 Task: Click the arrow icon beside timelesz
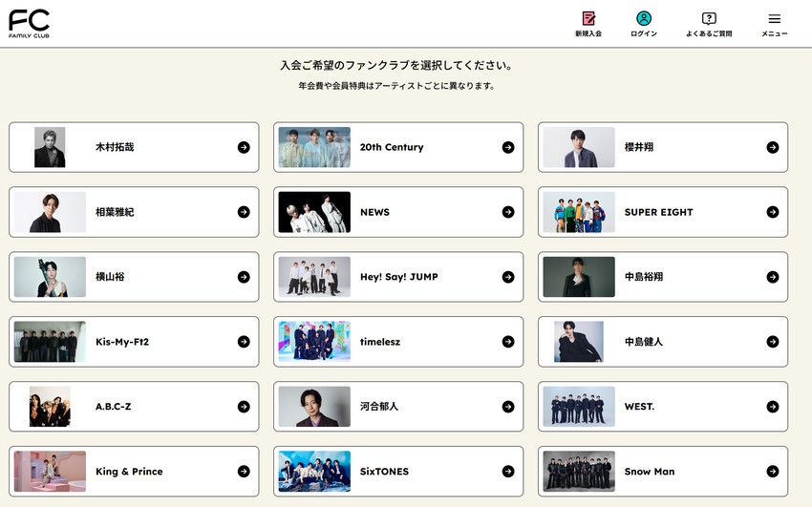pos(508,342)
